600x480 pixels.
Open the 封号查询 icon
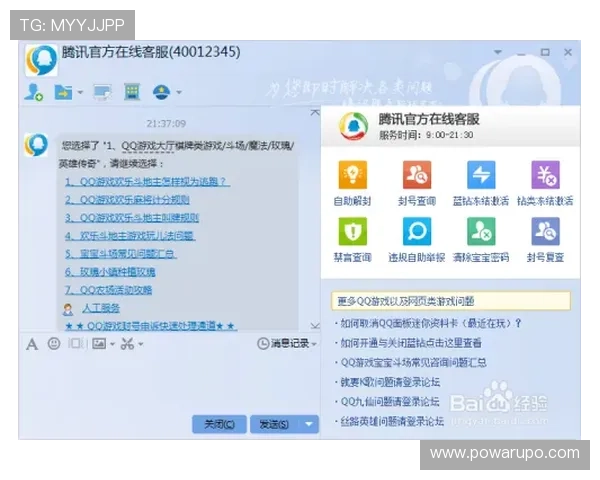tap(417, 175)
